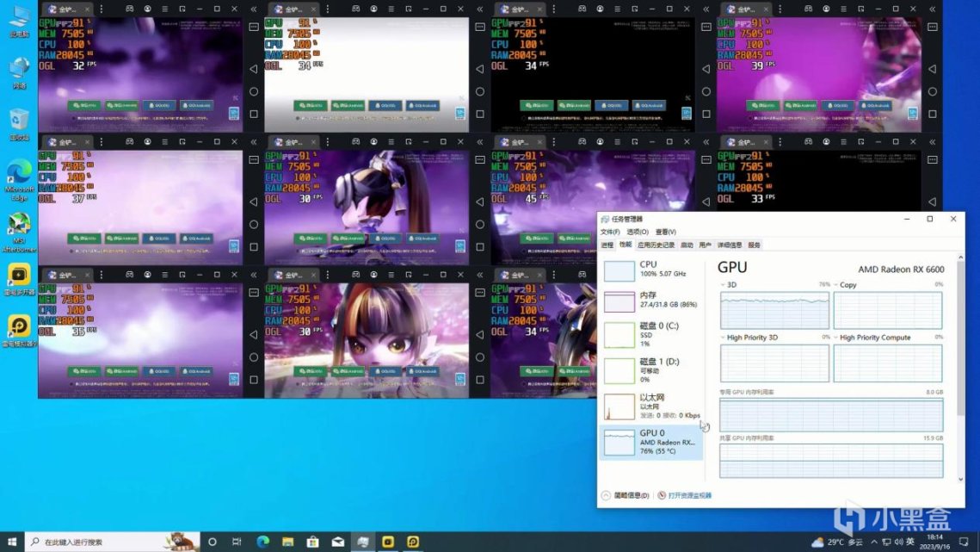Switch to the 进程 tab
Viewport: 980px width, 552px height.
607,245
